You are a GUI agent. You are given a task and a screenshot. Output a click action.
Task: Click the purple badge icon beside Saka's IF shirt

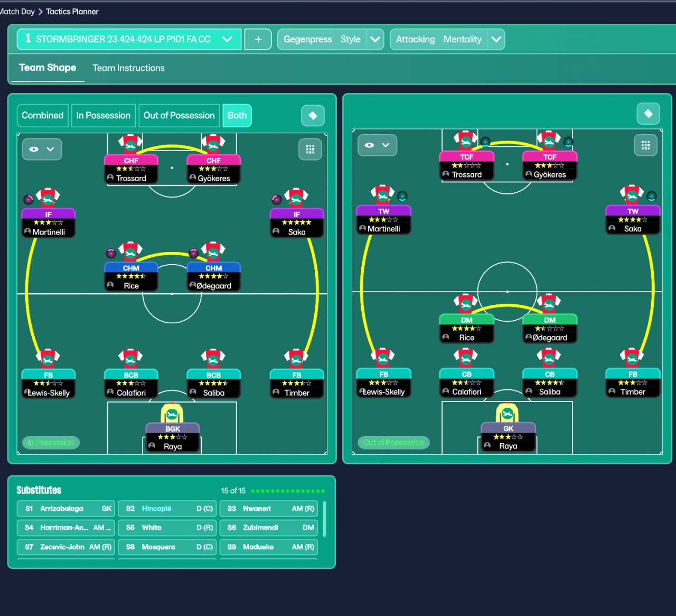tap(276, 199)
